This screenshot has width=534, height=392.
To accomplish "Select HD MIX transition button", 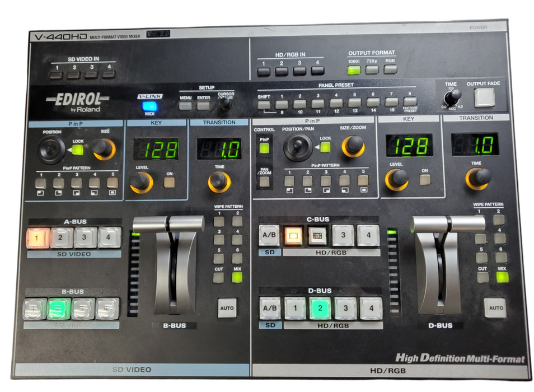I will (502, 277).
